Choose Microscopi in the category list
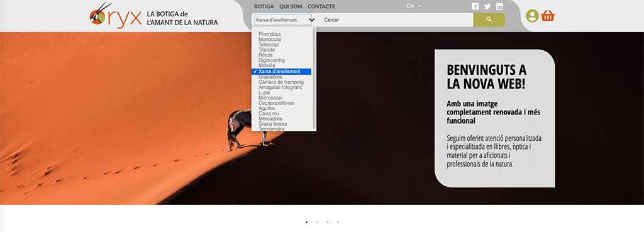644x232 pixels. tap(270, 97)
